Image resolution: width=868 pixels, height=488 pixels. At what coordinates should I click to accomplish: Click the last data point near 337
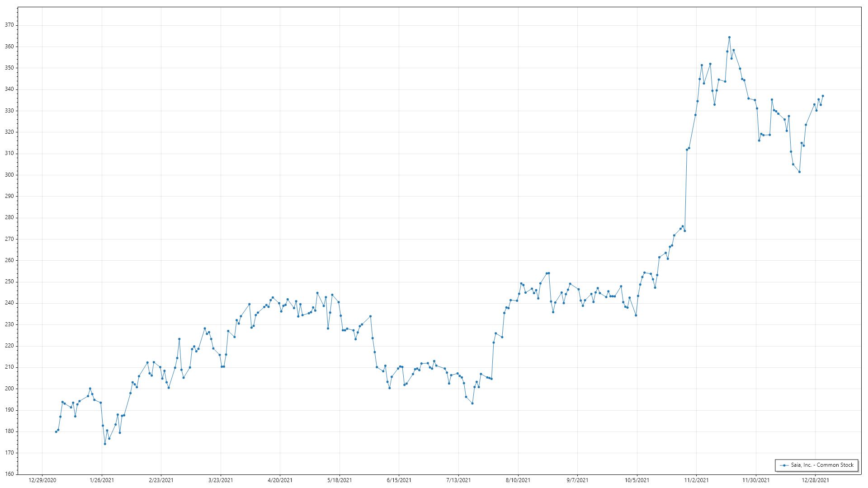click(x=823, y=96)
